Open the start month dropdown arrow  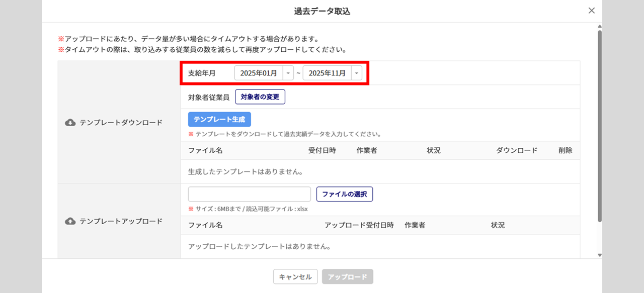pos(288,73)
